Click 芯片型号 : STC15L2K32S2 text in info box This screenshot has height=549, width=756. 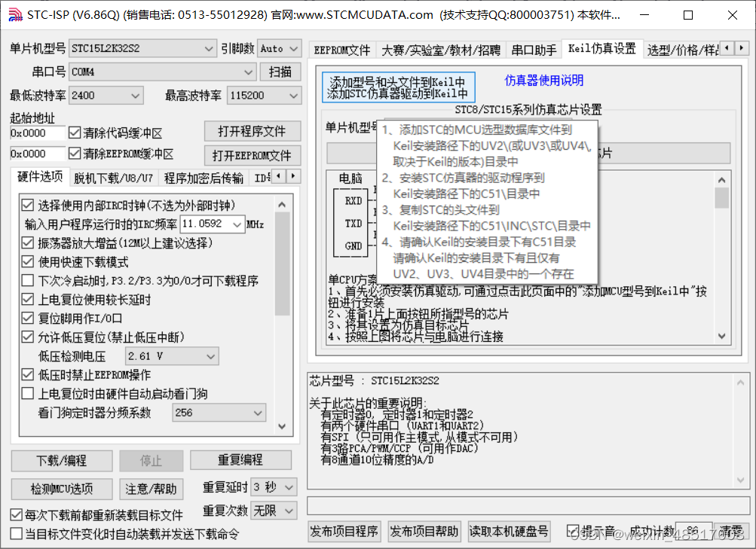point(374,381)
